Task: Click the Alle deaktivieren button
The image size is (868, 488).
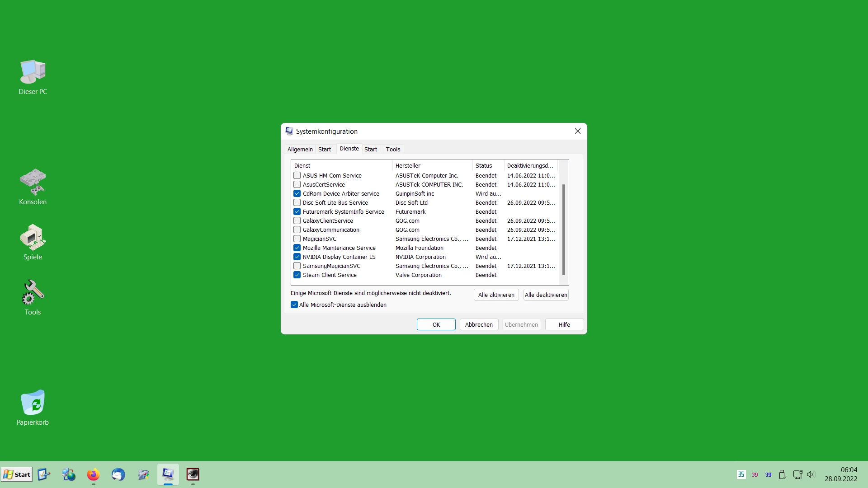Action: (546, 295)
